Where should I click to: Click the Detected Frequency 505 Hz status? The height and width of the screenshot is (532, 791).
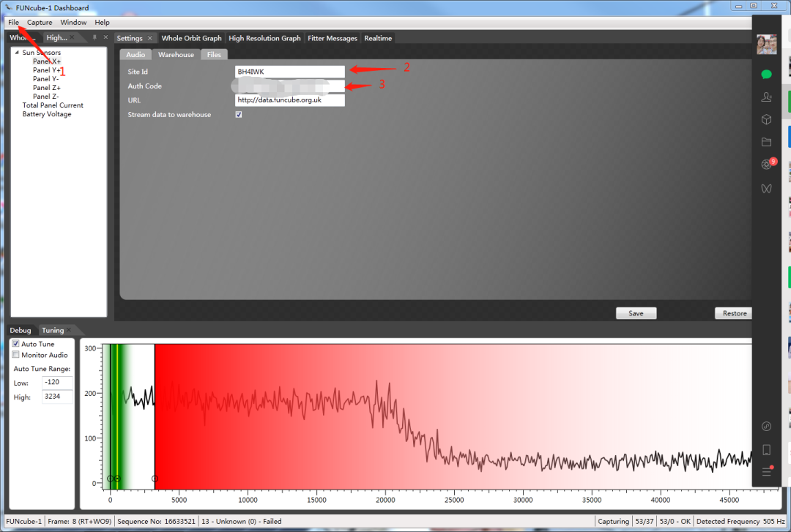pos(740,522)
